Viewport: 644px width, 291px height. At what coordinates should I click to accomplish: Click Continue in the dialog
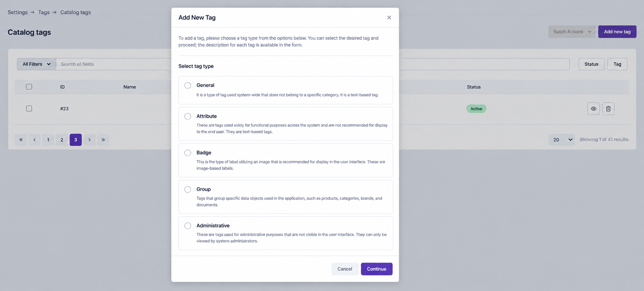377,269
